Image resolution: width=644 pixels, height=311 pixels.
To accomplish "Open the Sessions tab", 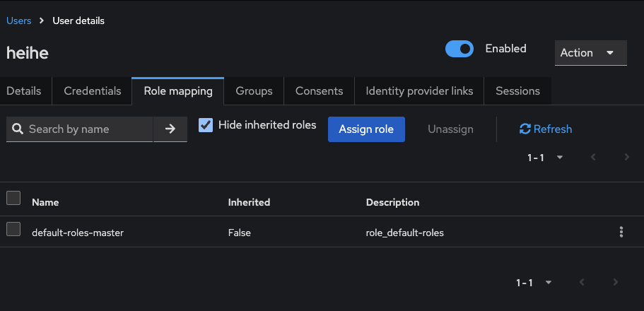I will click(517, 91).
